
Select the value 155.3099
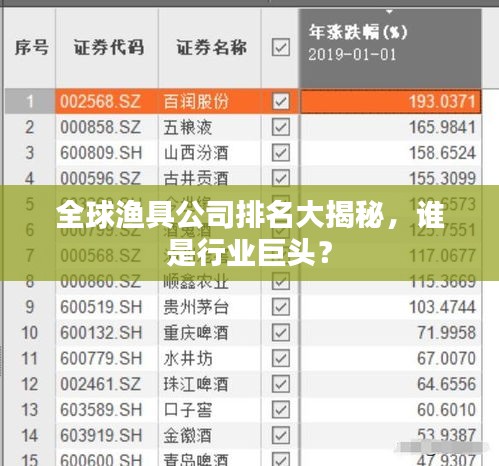[x=442, y=178]
